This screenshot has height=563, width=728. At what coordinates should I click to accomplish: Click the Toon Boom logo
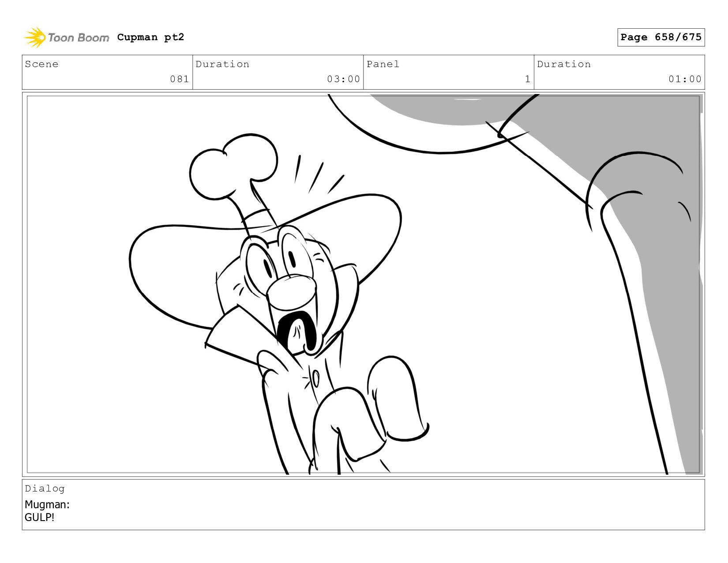tap(66, 38)
